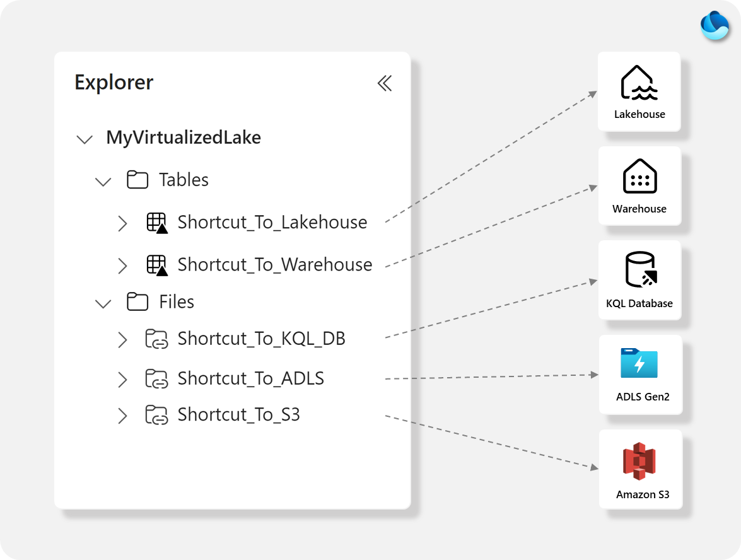Select the ADLS Gen2 blue folder icon
The width and height of the screenshot is (741, 560).
[639, 363]
